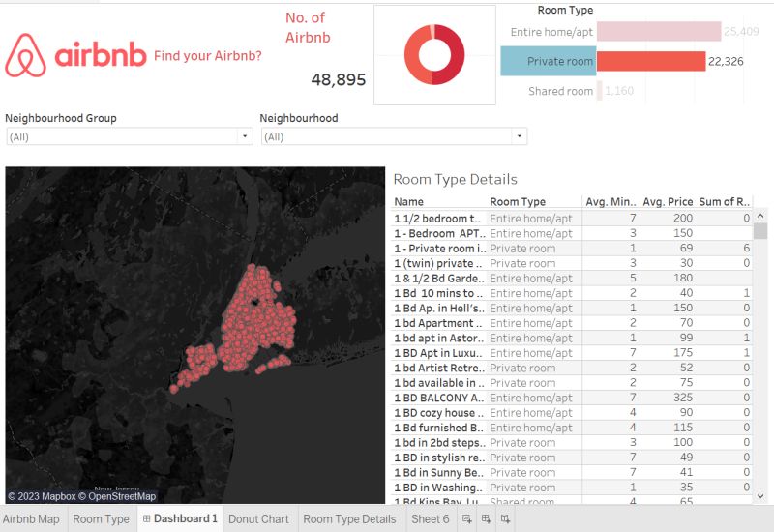Click the Entire home/apt label
The width and height of the screenshot is (774, 532).
[551, 32]
